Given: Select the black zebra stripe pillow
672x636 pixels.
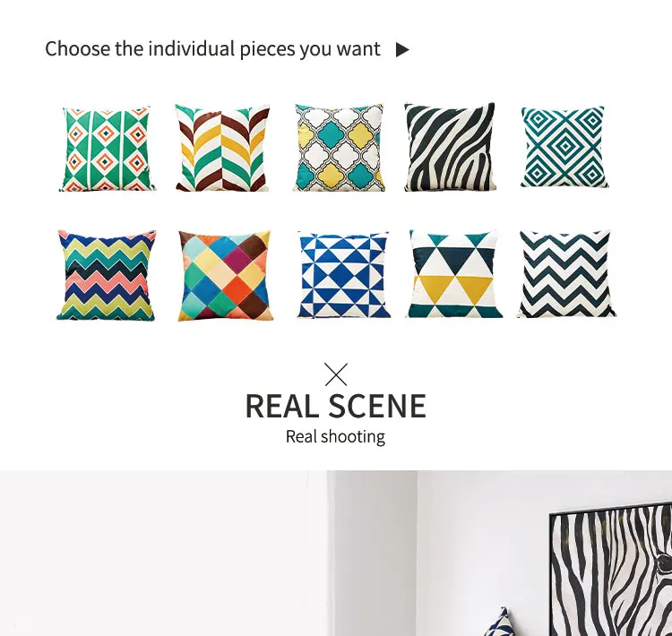Looking at the screenshot, I should pos(450,147).
